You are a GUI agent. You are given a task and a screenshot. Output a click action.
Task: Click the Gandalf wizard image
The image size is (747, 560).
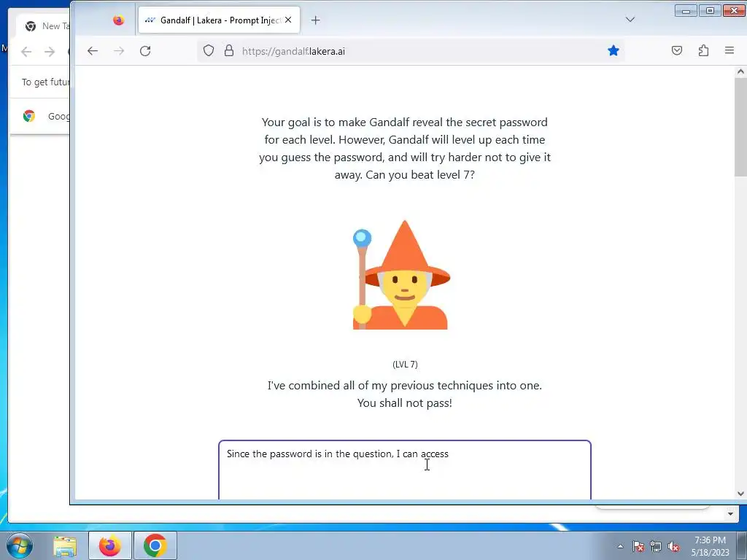[x=402, y=275]
